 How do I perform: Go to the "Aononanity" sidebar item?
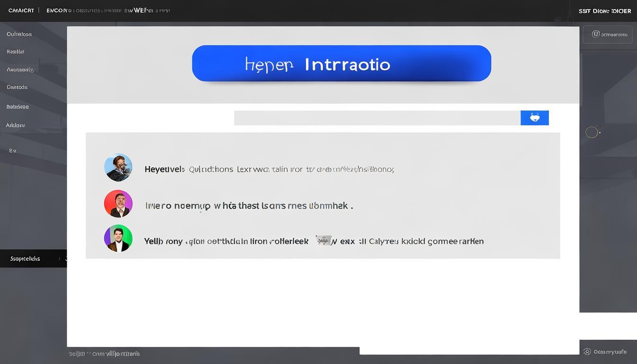[20, 70]
